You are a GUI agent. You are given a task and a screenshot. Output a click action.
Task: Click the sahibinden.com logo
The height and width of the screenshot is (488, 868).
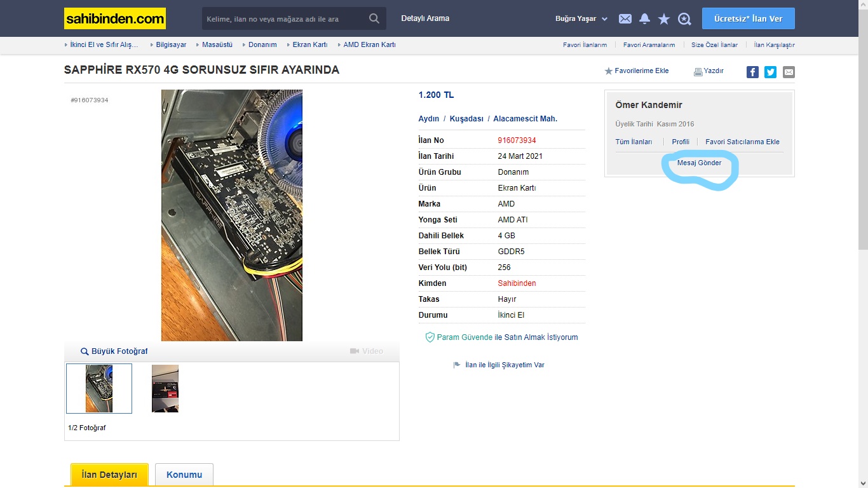point(115,18)
